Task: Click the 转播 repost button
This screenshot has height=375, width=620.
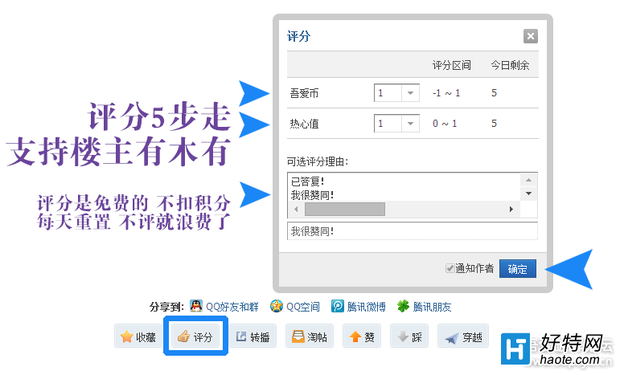Action: click(253, 336)
